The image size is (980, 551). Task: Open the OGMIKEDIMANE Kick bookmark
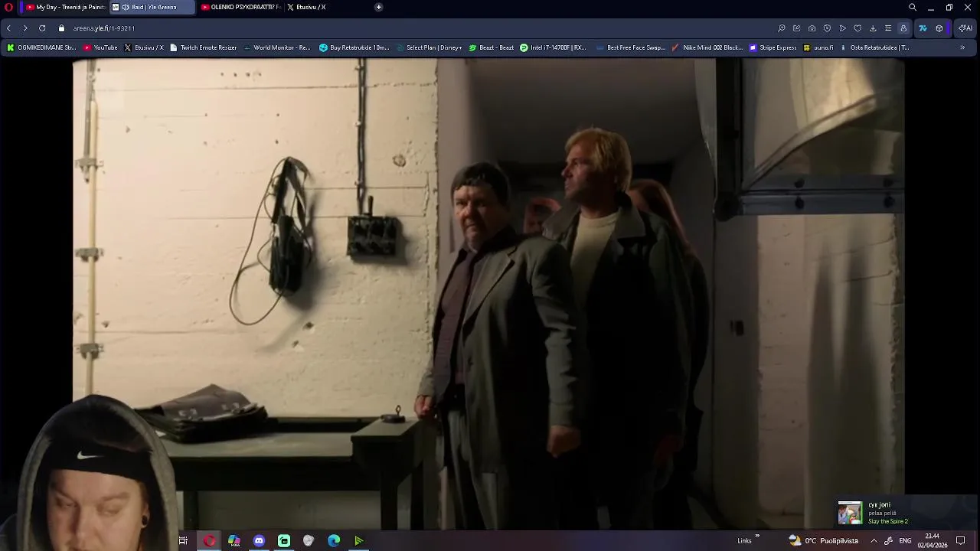tap(41, 47)
